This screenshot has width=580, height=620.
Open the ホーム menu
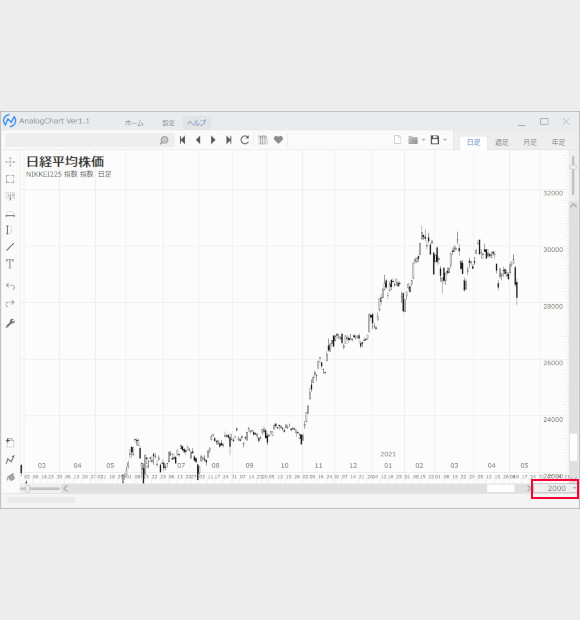(134, 123)
